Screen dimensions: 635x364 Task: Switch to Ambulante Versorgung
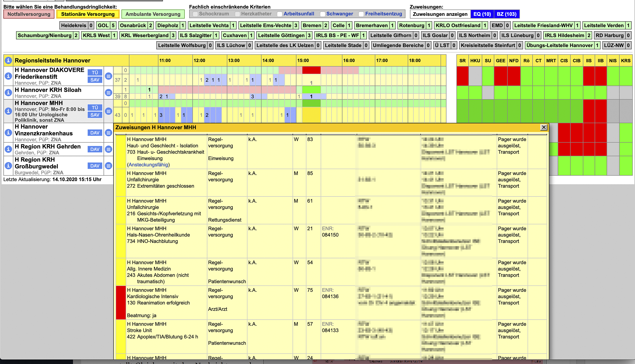pyautogui.click(x=153, y=14)
